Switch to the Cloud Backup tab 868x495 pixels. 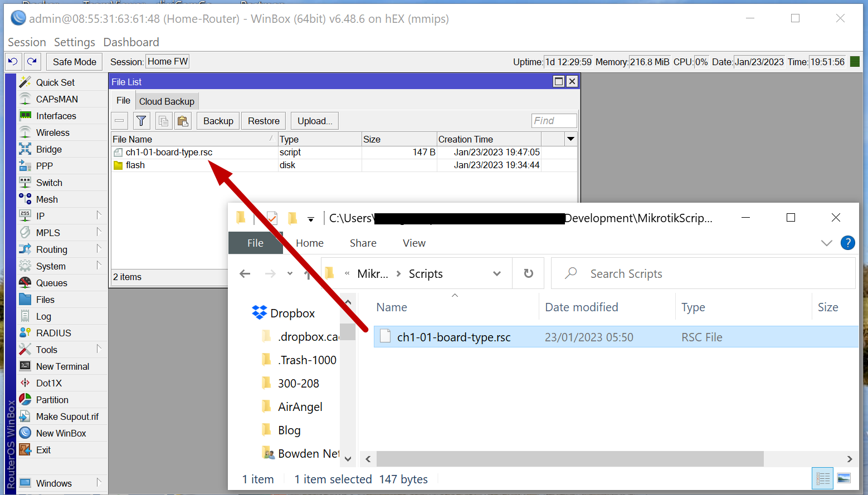click(167, 101)
